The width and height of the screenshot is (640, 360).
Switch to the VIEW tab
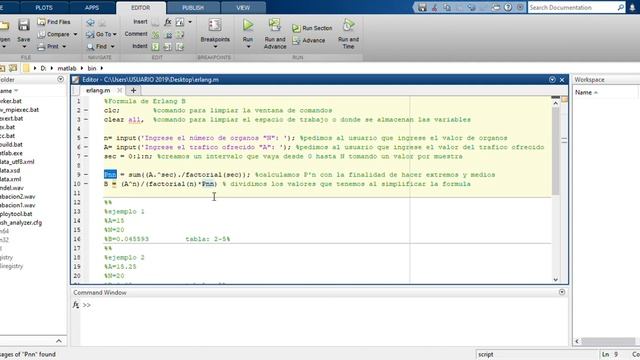(243, 8)
